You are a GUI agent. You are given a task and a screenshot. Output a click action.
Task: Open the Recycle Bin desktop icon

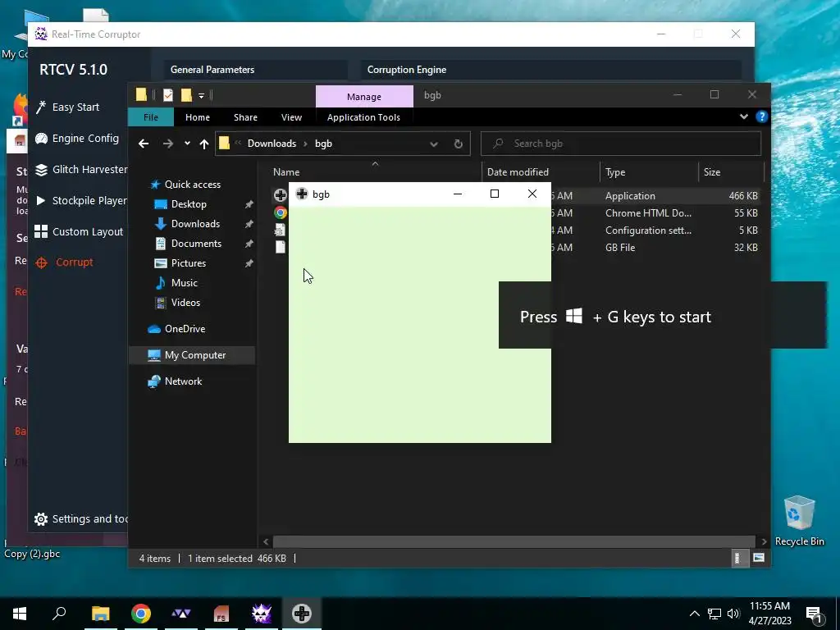[x=799, y=521]
